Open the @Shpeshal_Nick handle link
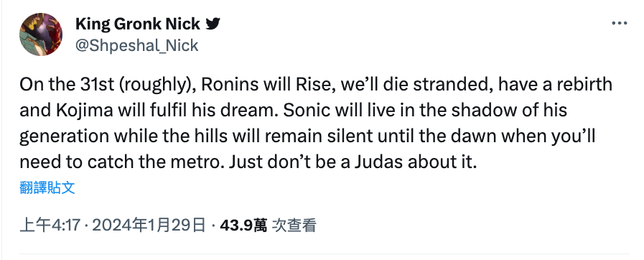The width and height of the screenshot is (644, 260). point(136,45)
